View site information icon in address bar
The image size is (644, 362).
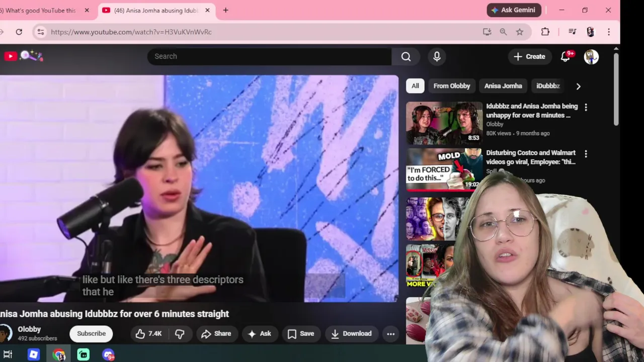click(41, 32)
